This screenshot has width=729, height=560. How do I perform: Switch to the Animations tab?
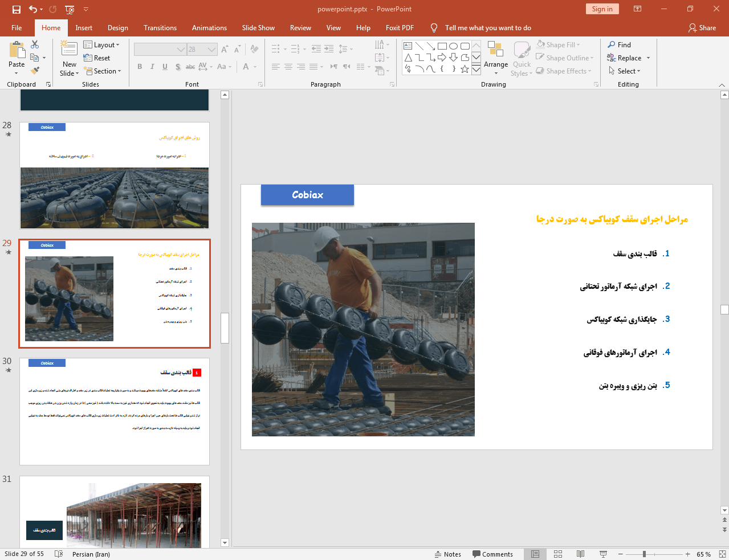(x=209, y=28)
